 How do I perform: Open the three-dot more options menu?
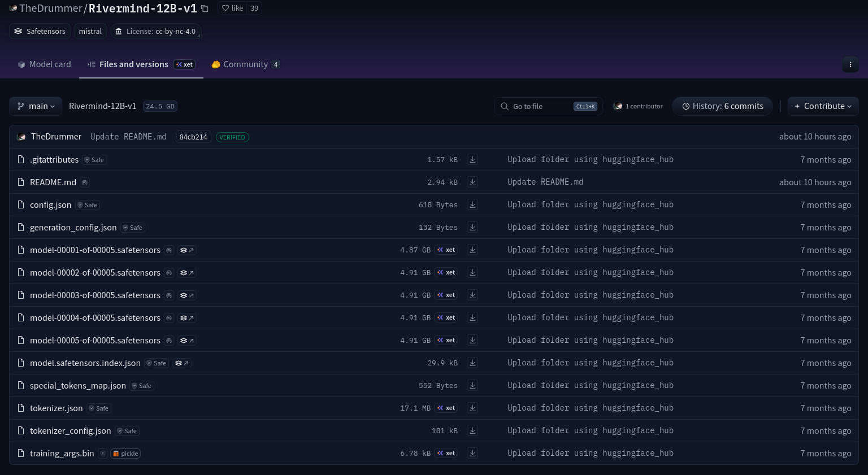click(x=850, y=64)
